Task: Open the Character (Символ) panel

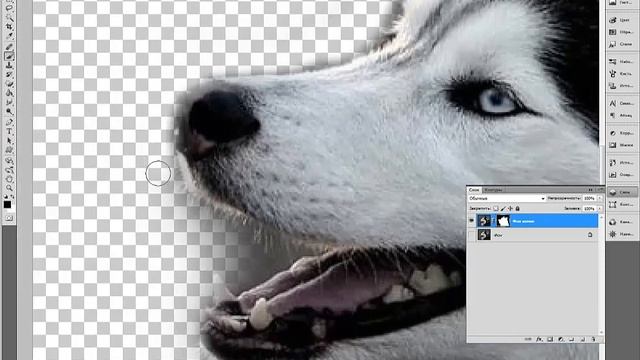Action: click(x=622, y=103)
